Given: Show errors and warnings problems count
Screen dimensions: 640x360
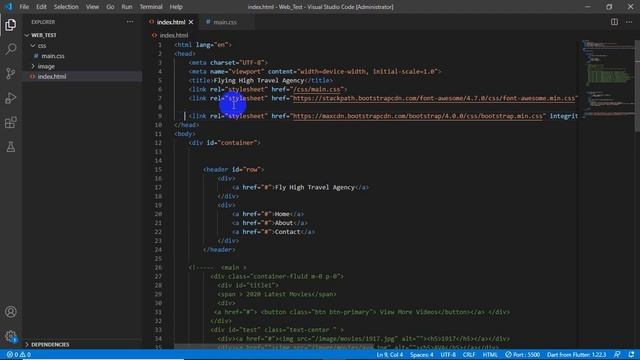Looking at the screenshot, I should (18, 355).
